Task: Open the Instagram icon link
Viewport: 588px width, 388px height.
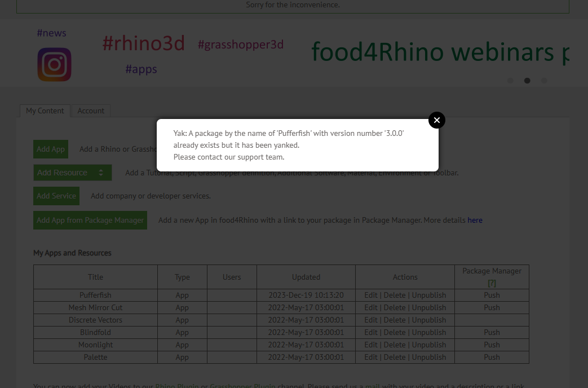Action: (54, 64)
